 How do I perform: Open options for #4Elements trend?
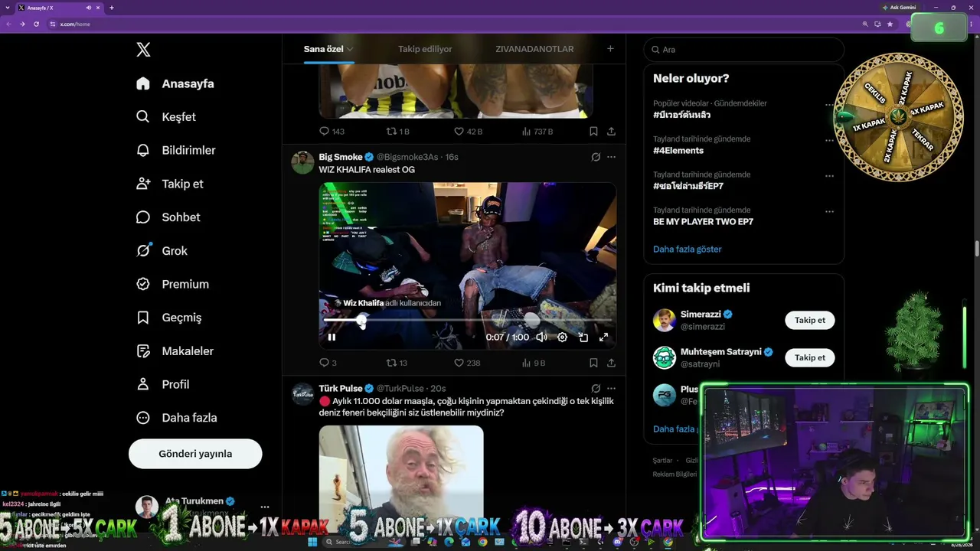click(829, 141)
